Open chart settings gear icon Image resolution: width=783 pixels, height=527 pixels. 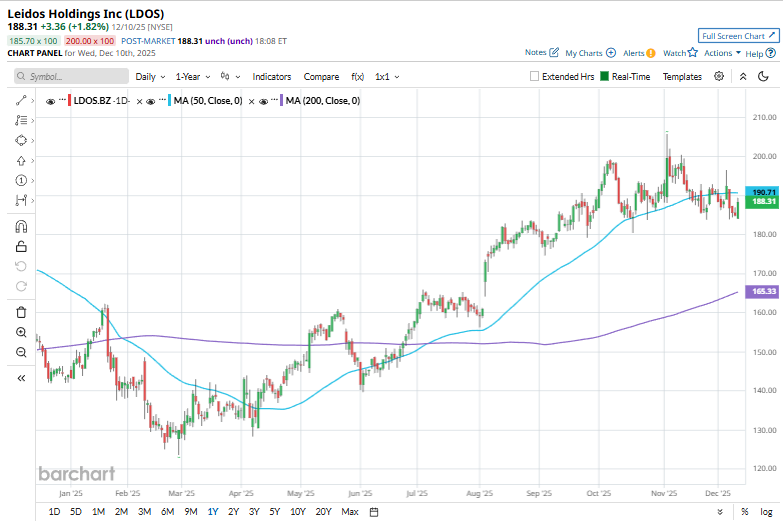click(x=719, y=76)
